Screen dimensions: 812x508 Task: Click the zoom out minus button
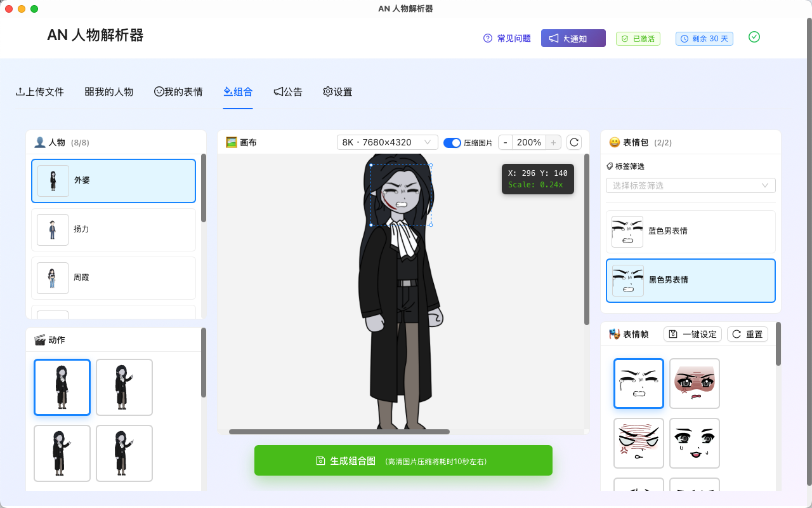point(505,142)
